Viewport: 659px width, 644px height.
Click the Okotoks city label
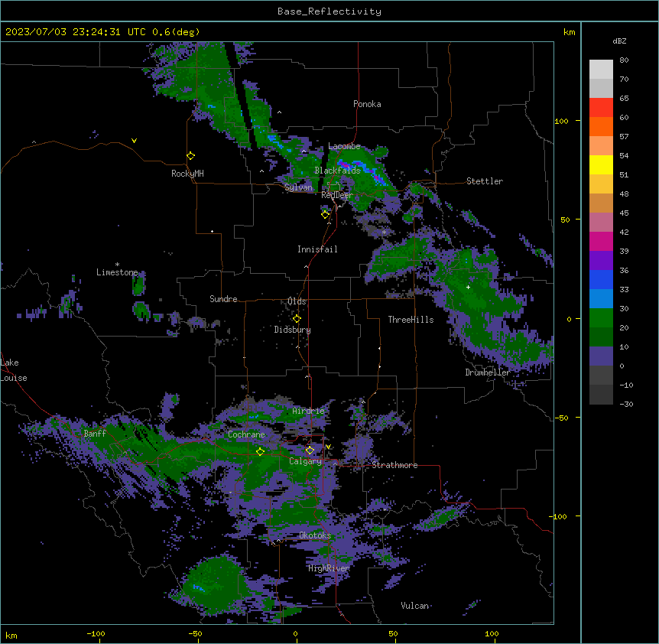(x=315, y=535)
